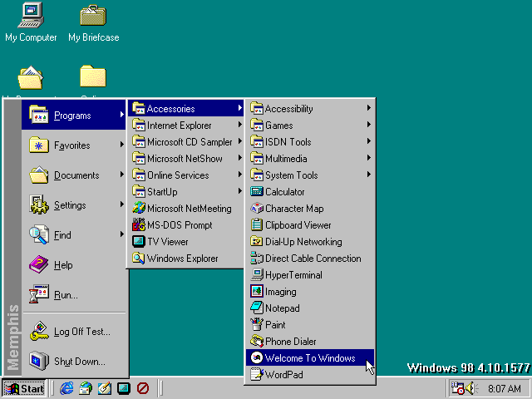Click the Microsoft NetShow label
532x399 pixels.
[185, 159]
